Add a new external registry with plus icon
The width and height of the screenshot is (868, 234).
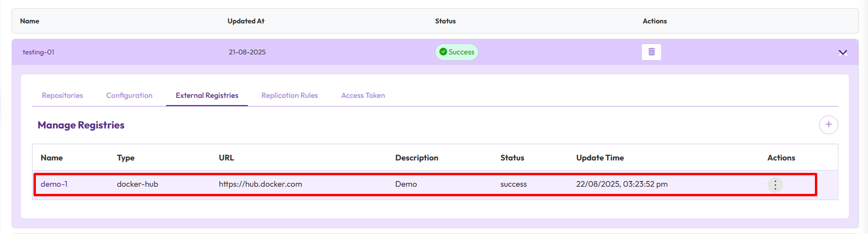click(828, 125)
